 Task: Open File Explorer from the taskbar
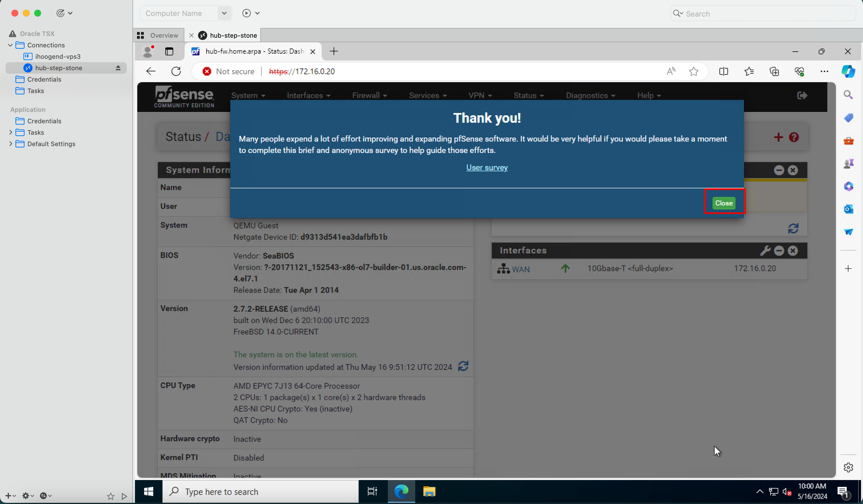click(429, 492)
